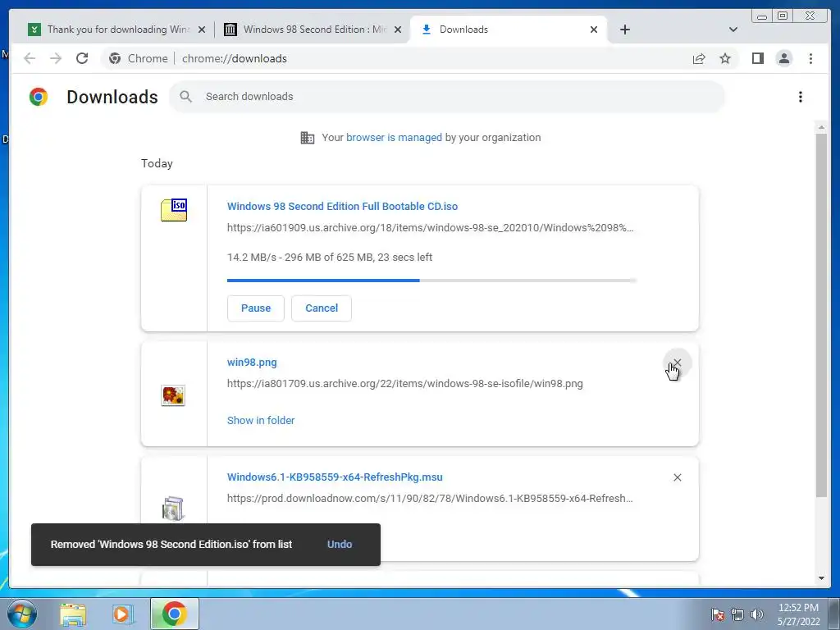The width and height of the screenshot is (840, 630).
Task: Click the scrollbar down arrow
Action: [821, 578]
